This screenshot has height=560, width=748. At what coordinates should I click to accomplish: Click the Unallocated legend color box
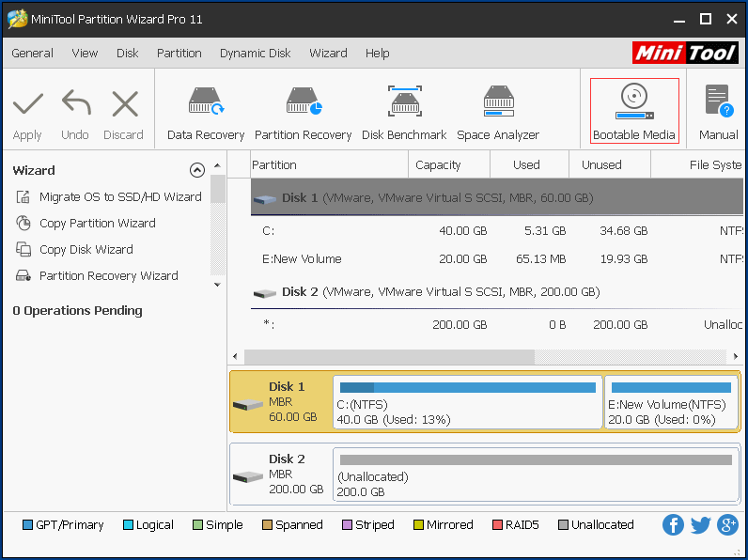click(564, 524)
